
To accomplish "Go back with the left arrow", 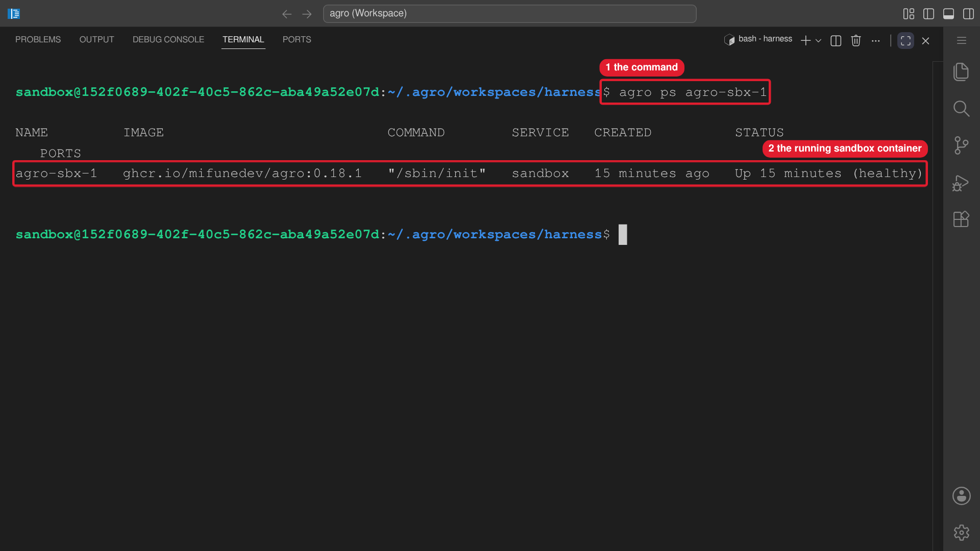I will coord(287,14).
